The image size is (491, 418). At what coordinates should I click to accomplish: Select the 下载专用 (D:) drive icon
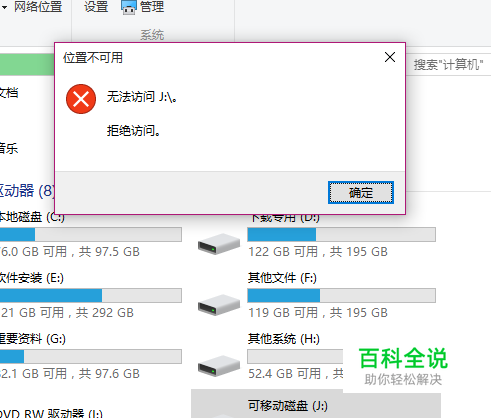219,244
